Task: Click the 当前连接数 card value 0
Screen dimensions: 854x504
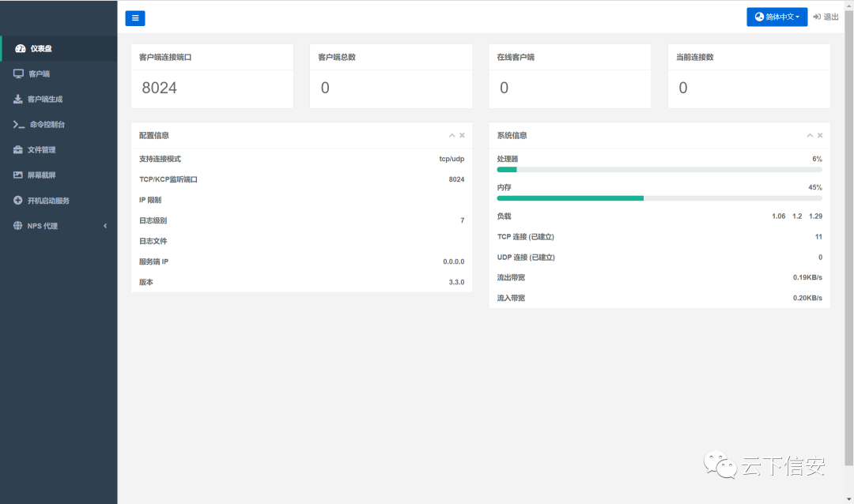Action: 683,88
